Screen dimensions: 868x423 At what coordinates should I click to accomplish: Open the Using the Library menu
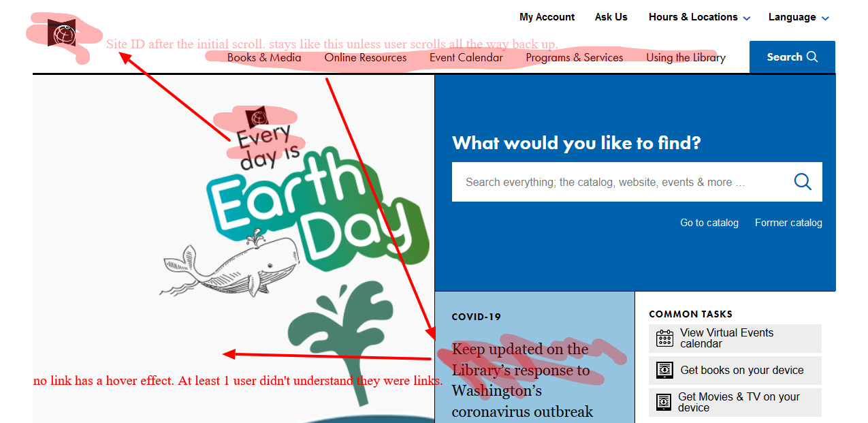click(686, 58)
